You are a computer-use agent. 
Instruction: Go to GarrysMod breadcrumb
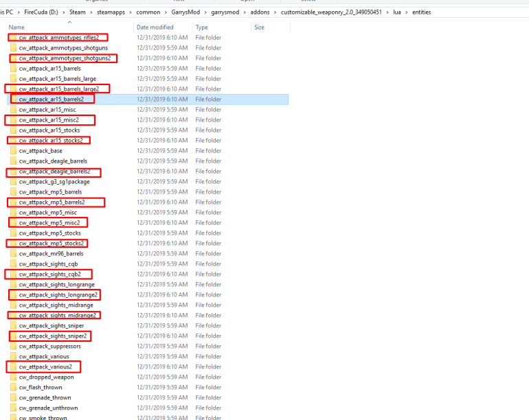tap(185, 12)
